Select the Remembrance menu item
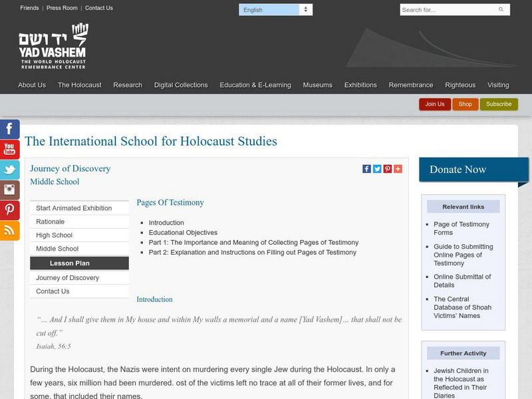 click(x=411, y=85)
